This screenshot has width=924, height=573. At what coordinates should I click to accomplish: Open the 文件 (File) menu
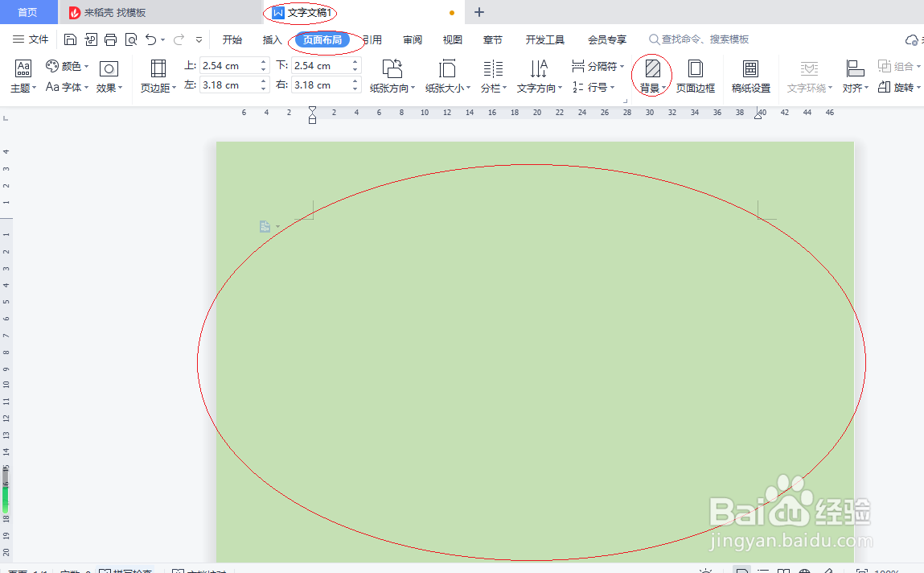pyautogui.click(x=39, y=39)
